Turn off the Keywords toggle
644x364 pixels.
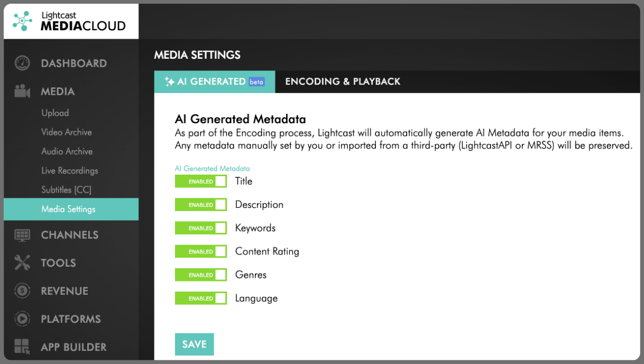click(x=201, y=228)
